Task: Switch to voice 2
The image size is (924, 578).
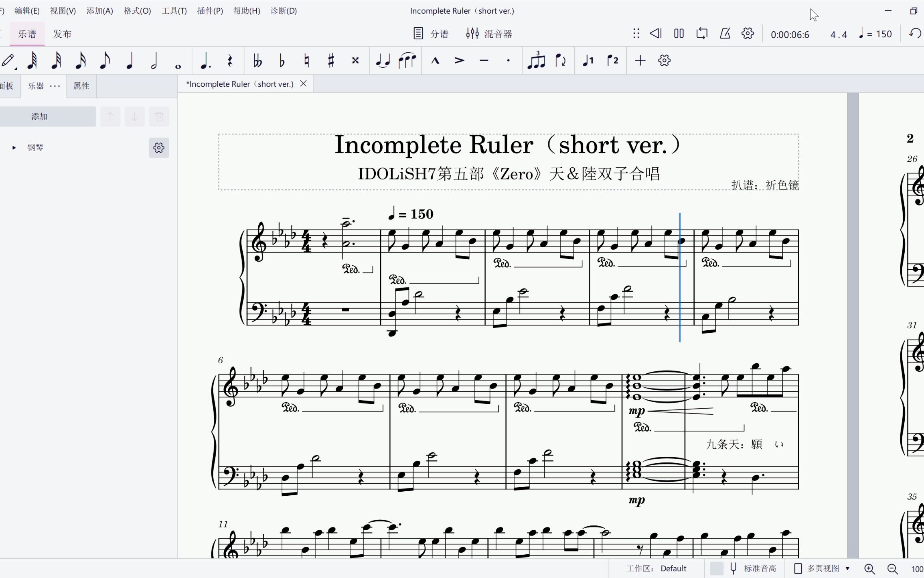Action: coord(613,61)
